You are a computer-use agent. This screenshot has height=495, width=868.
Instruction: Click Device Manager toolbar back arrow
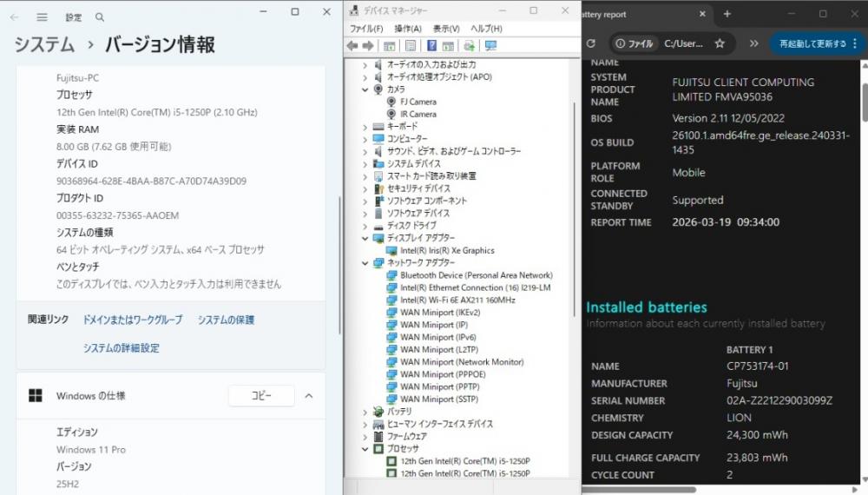352,46
